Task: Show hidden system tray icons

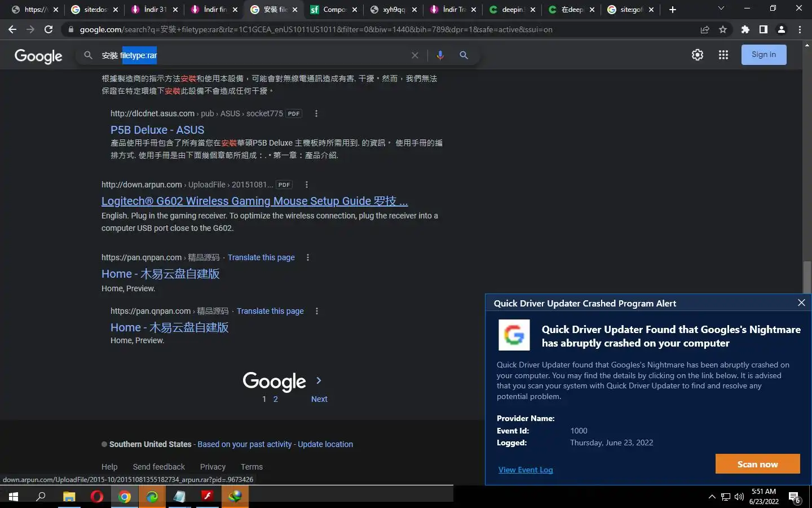Action: click(712, 497)
